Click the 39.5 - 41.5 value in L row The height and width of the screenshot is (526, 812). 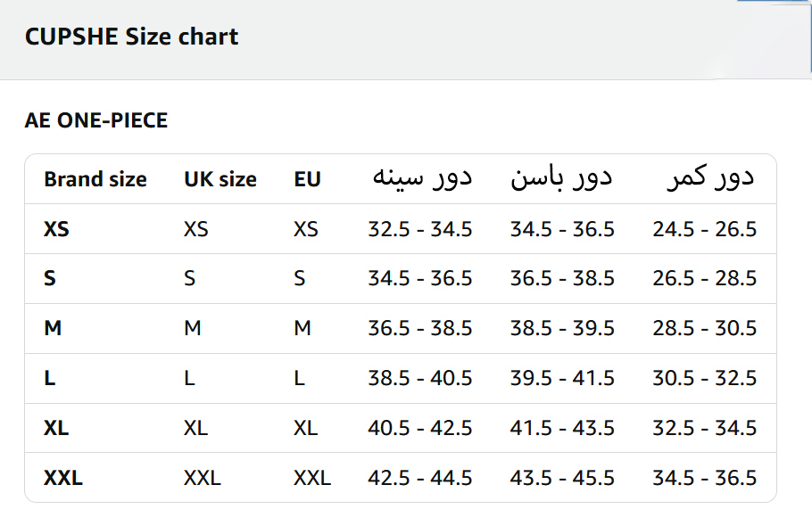562,378
